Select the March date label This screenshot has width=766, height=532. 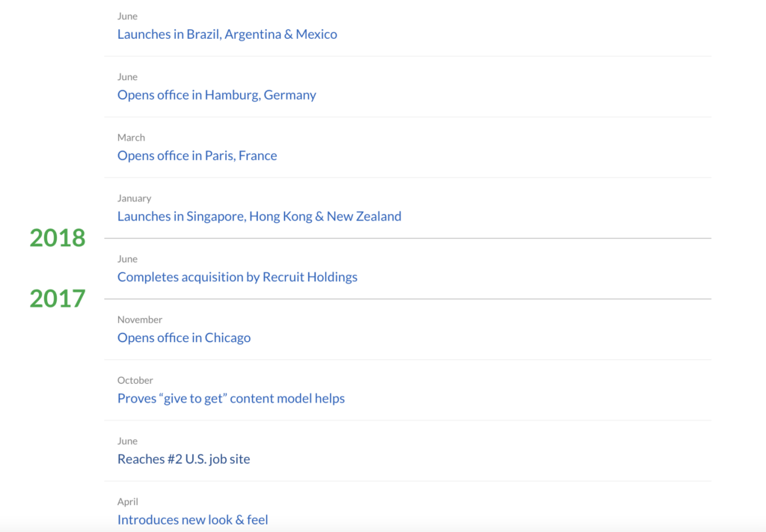(x=131, y=138)
